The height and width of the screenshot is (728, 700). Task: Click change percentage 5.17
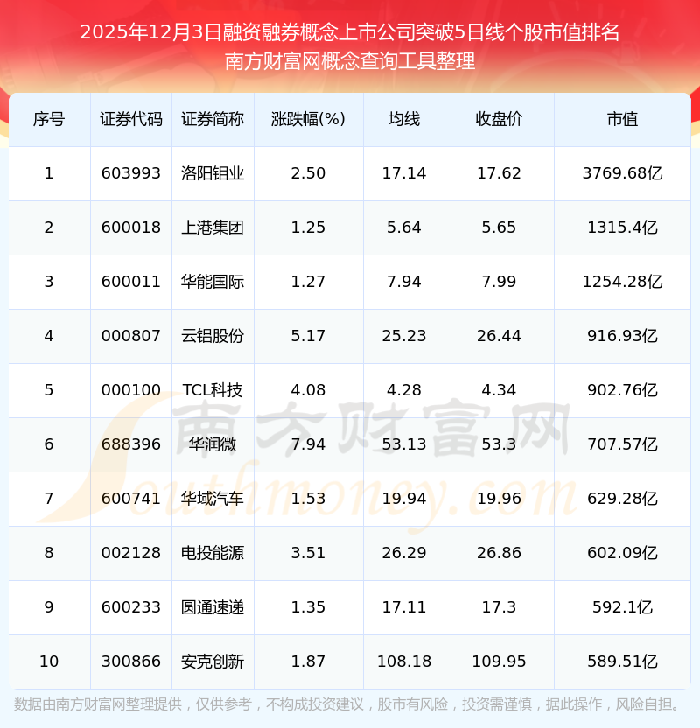[x=308, y=336]
